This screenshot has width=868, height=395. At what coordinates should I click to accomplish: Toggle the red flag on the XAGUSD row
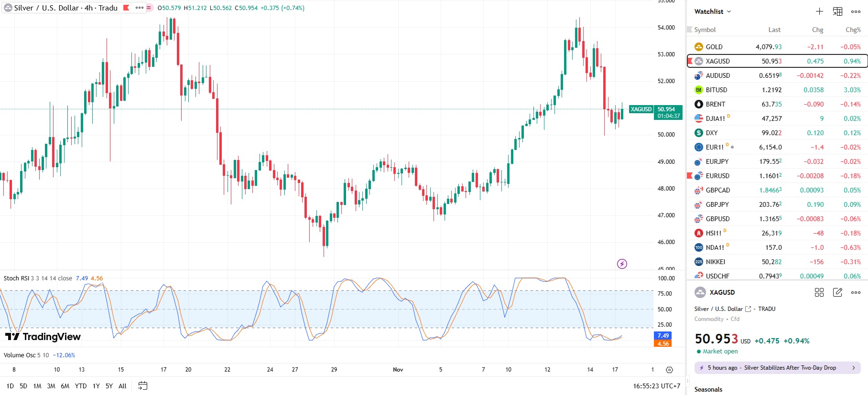[x=690, y=61]
